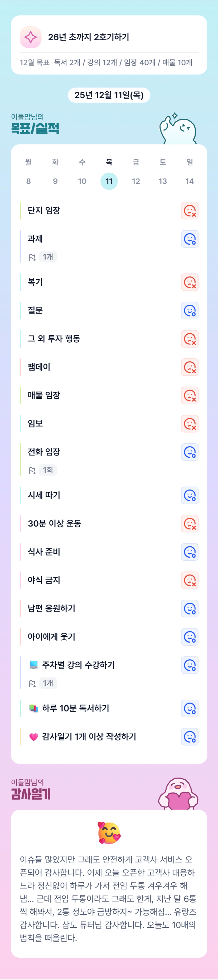
Task: Toggle the sad face status for 단지 임장
Action: 190,210
